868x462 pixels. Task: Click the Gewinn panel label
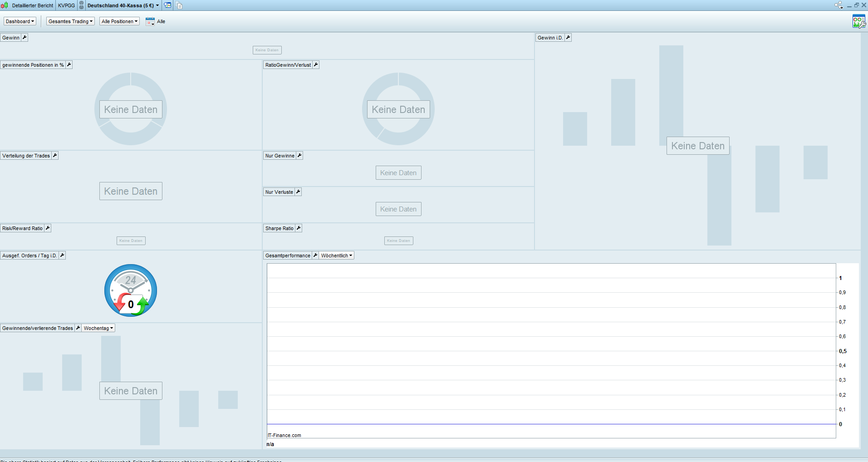pyautogui.click(x=11, y=38)
